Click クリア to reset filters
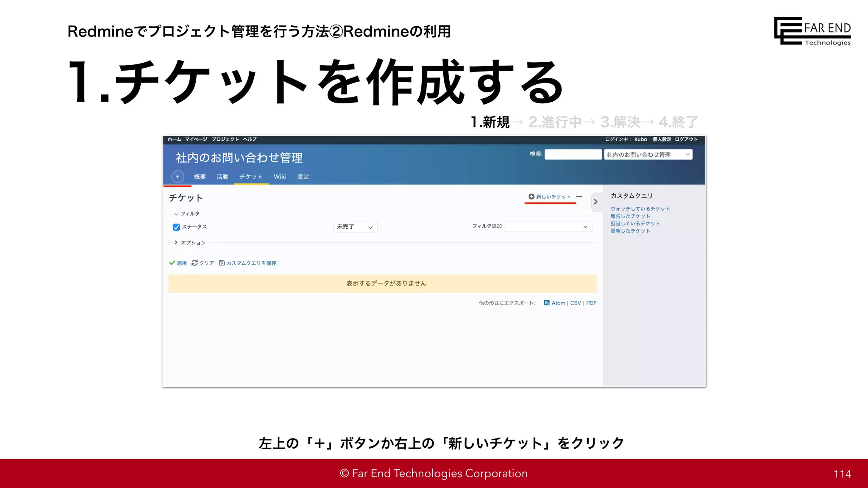This screenshot has width=868, height=488. [x=203, y=263]
